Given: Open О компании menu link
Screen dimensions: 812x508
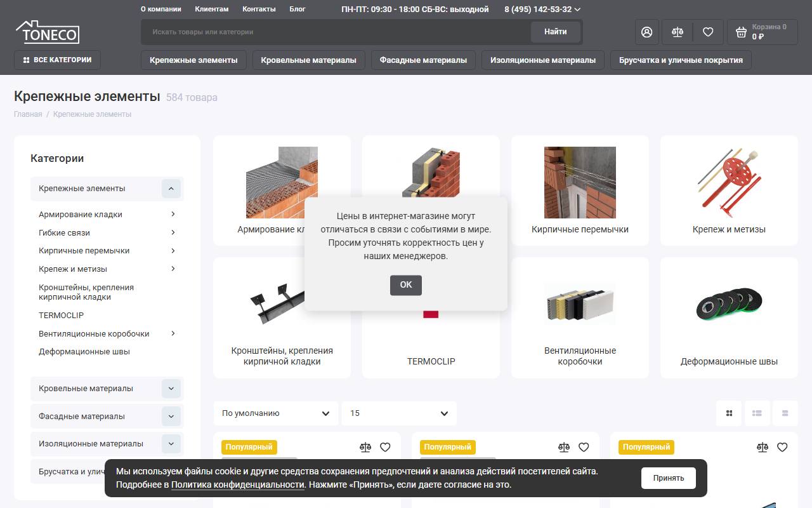Looking at the screenshot, I should coord(160,9).
